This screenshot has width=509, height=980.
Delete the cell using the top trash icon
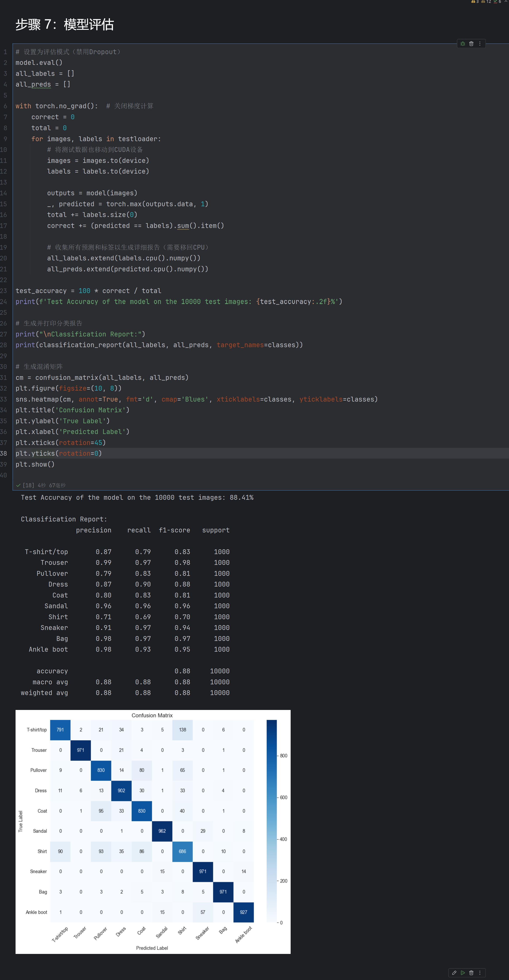471,43
